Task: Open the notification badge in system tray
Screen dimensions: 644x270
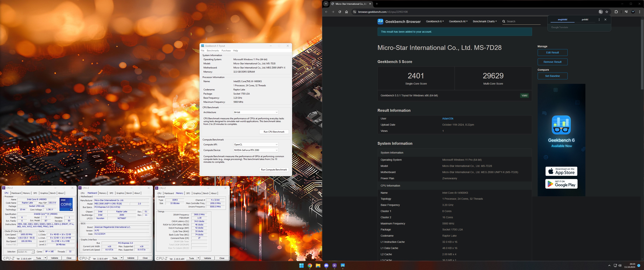Action: pos(639,265)
